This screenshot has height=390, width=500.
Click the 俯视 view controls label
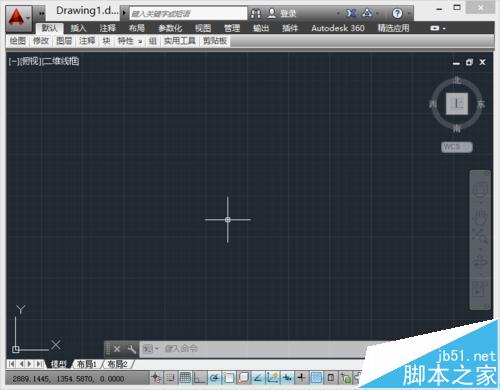click(30, 61)
